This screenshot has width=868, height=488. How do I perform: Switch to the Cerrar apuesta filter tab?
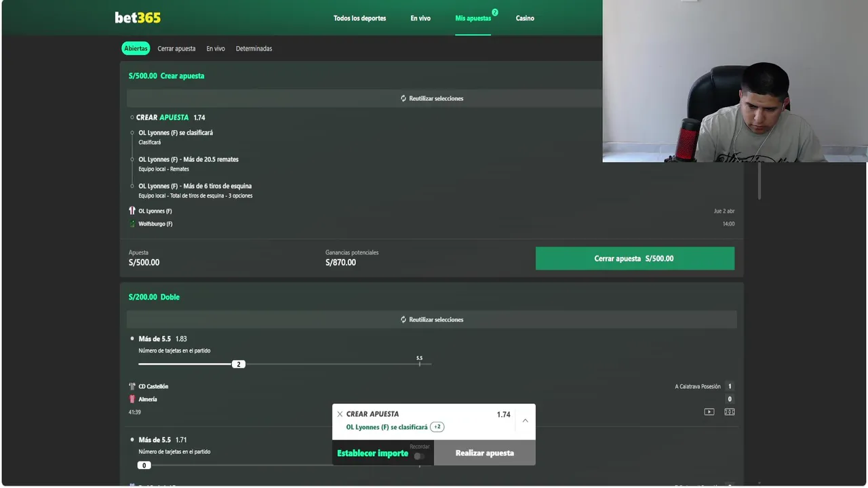click(x=176, y=49)
